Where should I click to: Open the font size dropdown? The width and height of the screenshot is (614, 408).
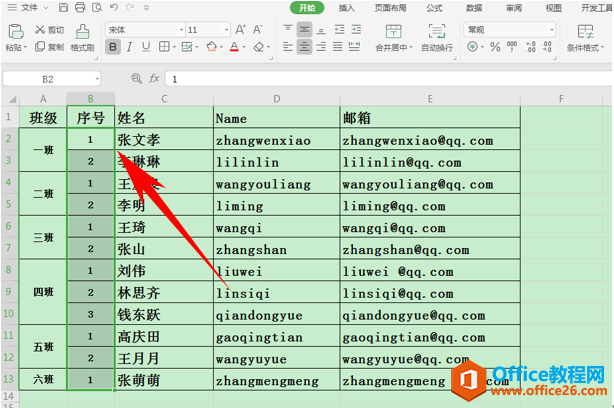226,30
